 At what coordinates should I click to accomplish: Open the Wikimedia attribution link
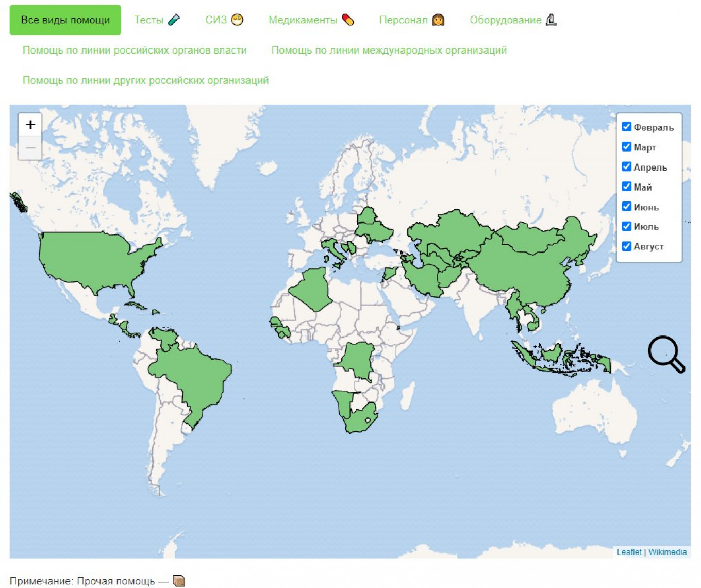pos(667,552)
